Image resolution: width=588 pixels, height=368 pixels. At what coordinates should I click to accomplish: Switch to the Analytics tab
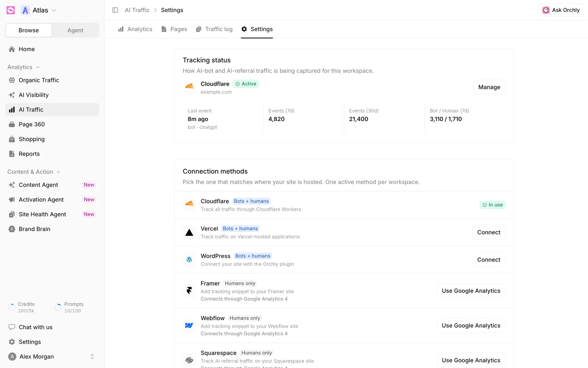tap(135, 29)
